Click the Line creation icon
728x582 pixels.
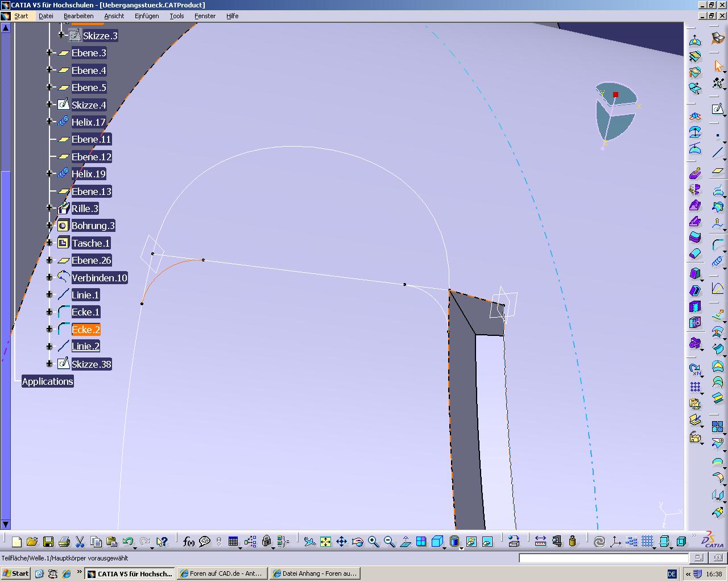point(718,152)
